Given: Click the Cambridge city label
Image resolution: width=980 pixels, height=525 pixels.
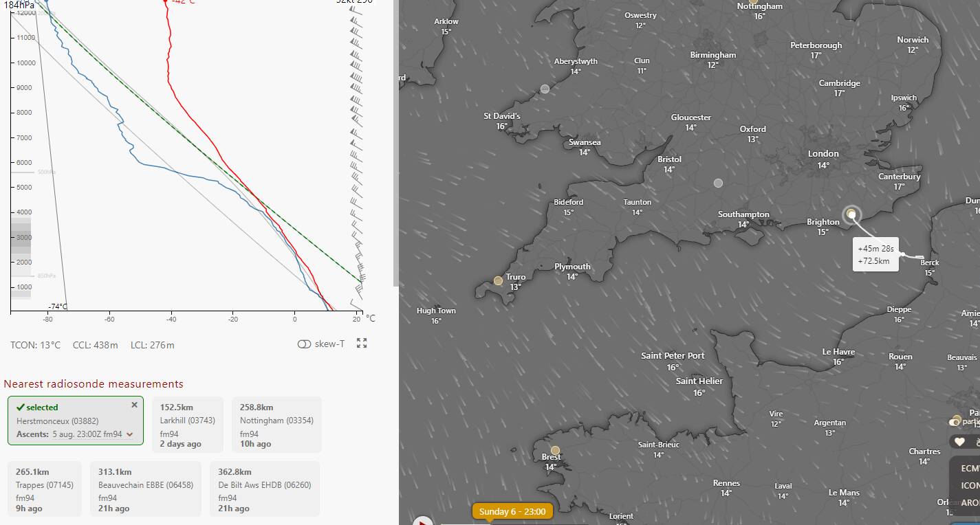Looking at the screenshot, I should 839,82.
